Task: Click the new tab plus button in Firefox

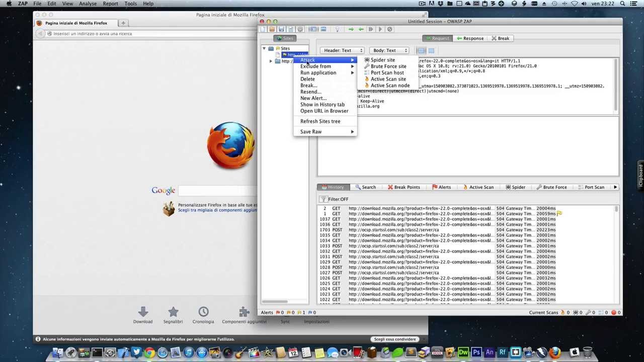Action: (123, 23)
